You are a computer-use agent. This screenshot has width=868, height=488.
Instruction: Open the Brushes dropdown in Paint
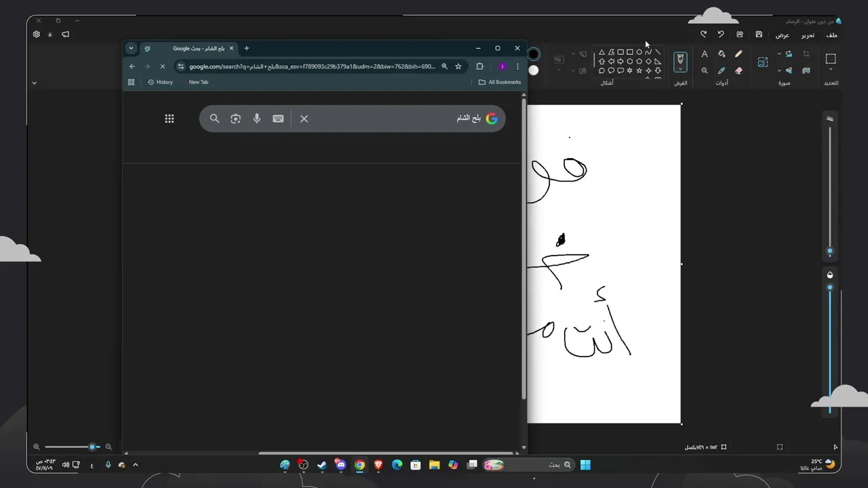click(x=680, y=69)
